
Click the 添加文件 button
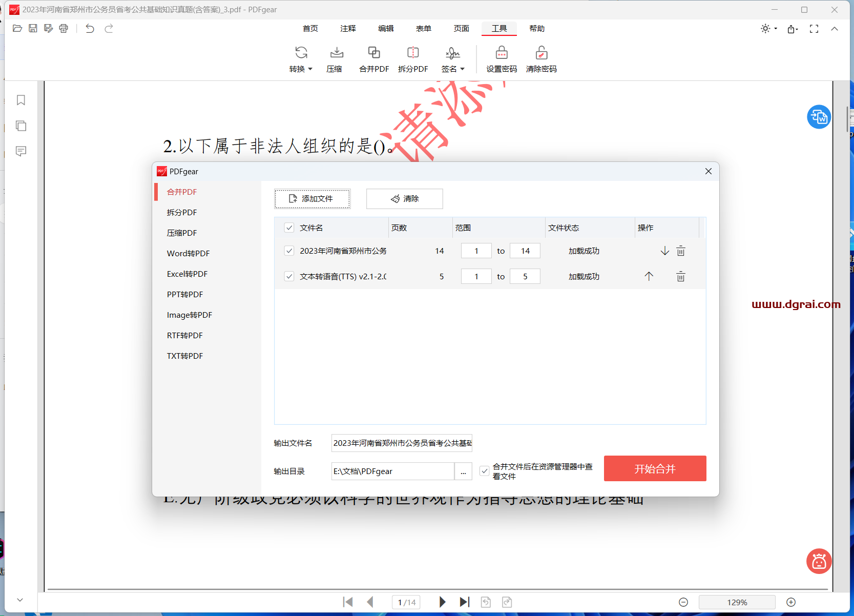pos(313,199)
